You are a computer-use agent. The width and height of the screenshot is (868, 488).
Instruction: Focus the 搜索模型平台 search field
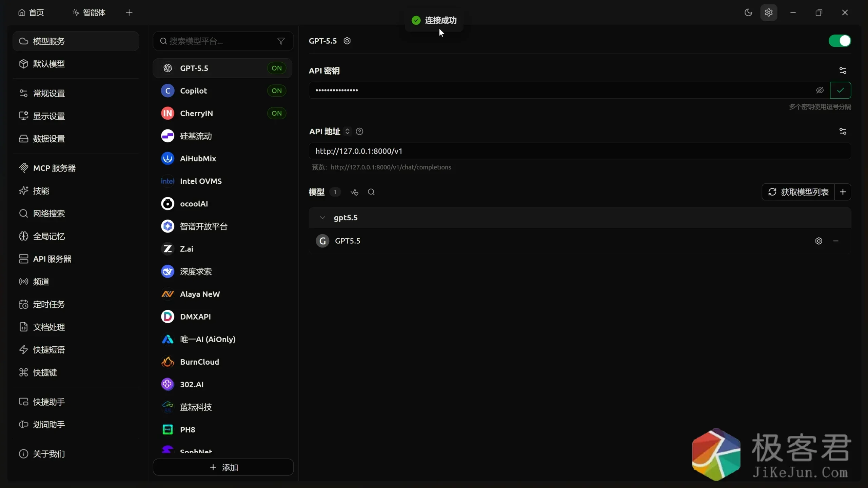[223, 41]
